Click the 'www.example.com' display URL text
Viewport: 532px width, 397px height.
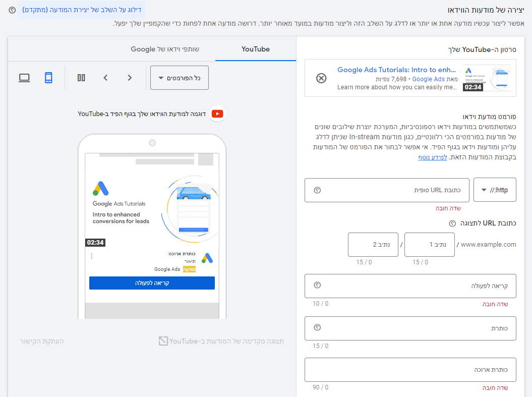(x=489, y=244)
